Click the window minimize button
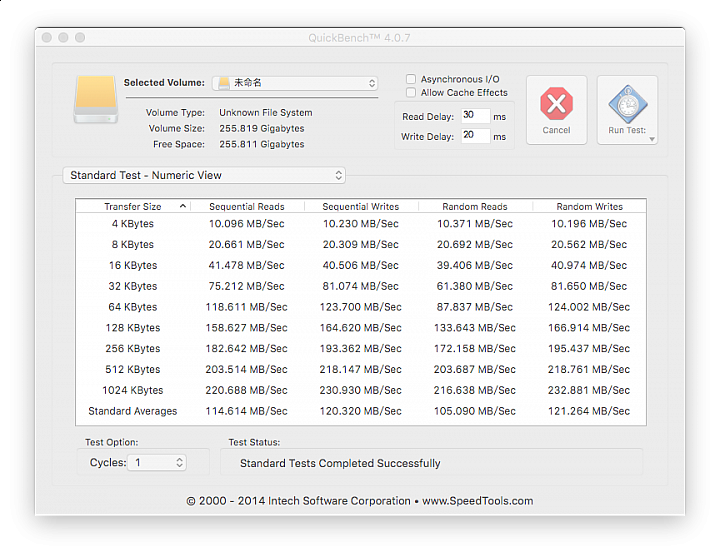Viewport: 720px width, 557px height. 63,38
